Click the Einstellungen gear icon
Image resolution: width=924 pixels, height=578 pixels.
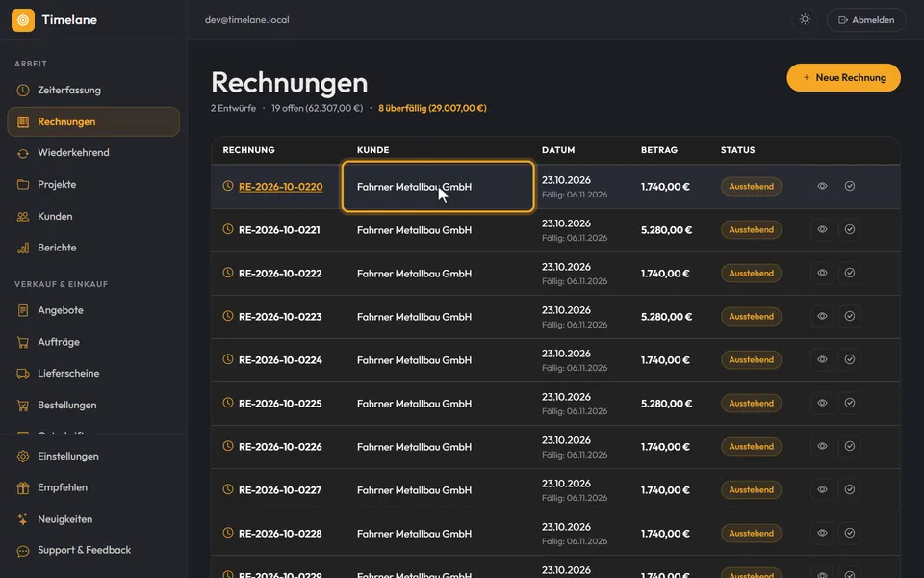(23, 456)
